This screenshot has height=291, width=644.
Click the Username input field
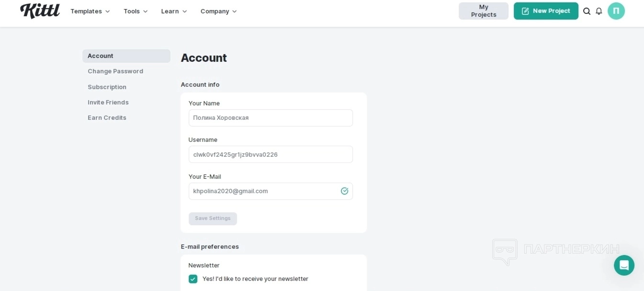point(271,155)
